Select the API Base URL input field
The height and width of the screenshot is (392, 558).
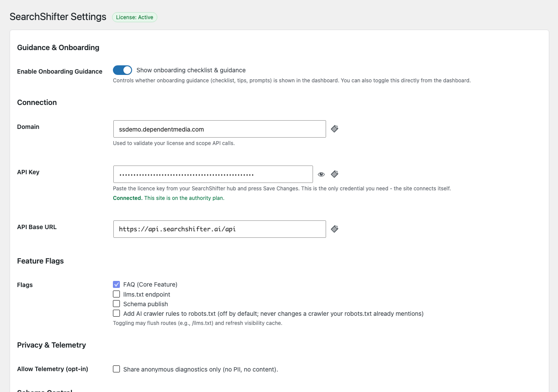tap(220, 229)
